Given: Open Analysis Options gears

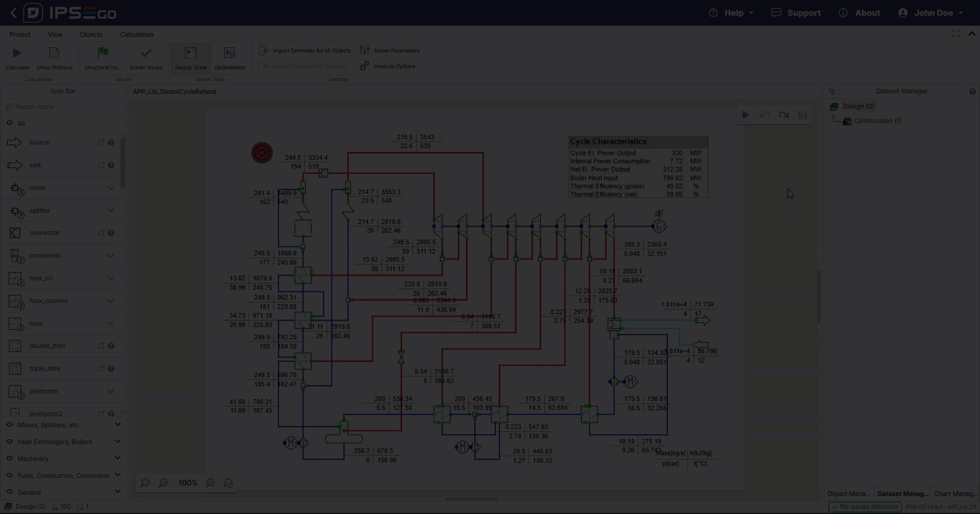Looking at the screenshot, I should click(388, 66).
